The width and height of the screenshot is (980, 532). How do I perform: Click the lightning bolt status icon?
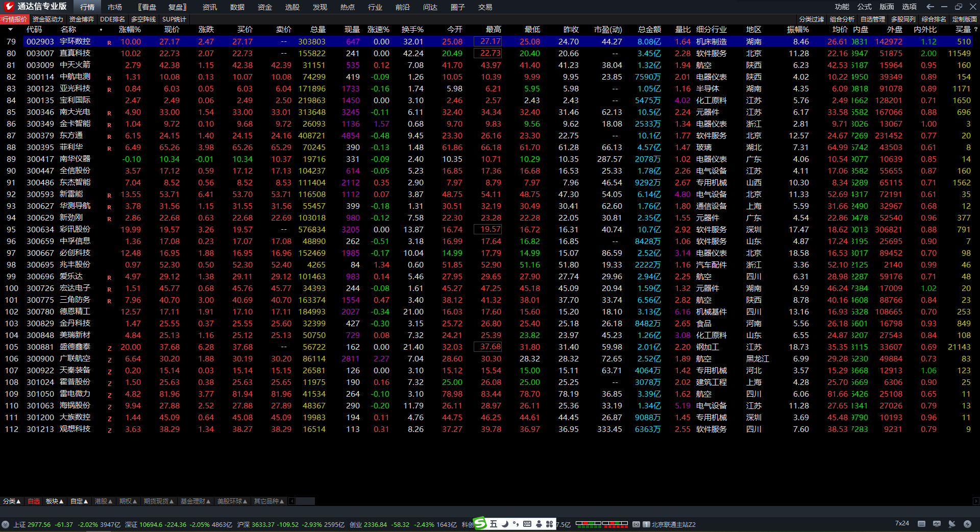pos(967,524)
